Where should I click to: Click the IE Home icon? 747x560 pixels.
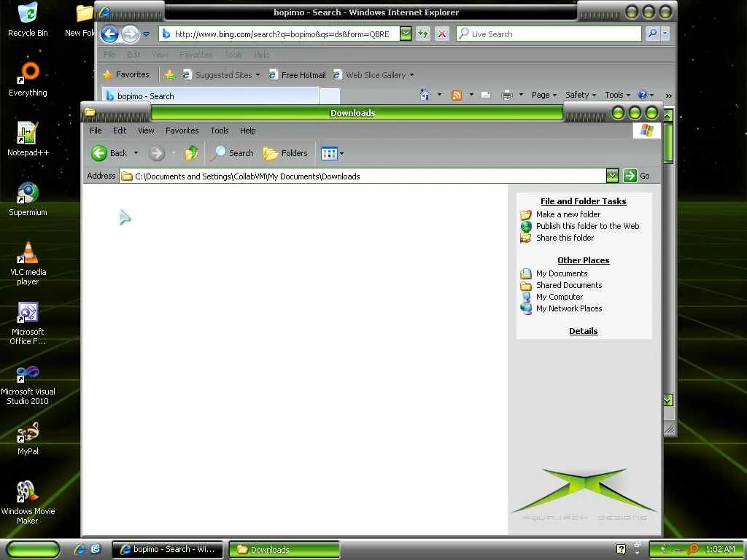click(x=425, y=95)
